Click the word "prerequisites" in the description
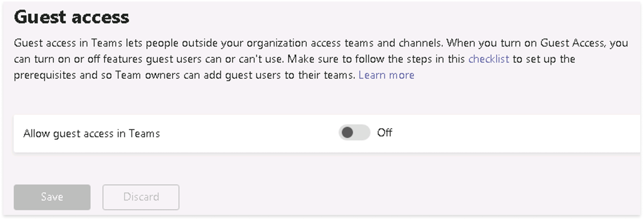Image resolution: width=644 pixels, height=220 pixels. [x=45, y=75]
